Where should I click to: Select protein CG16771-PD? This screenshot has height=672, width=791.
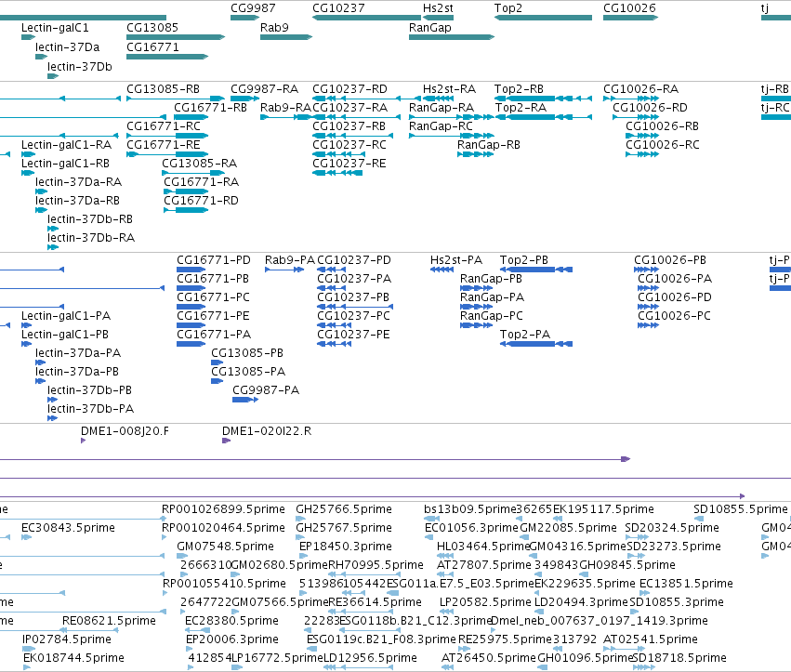pos(214,260)
